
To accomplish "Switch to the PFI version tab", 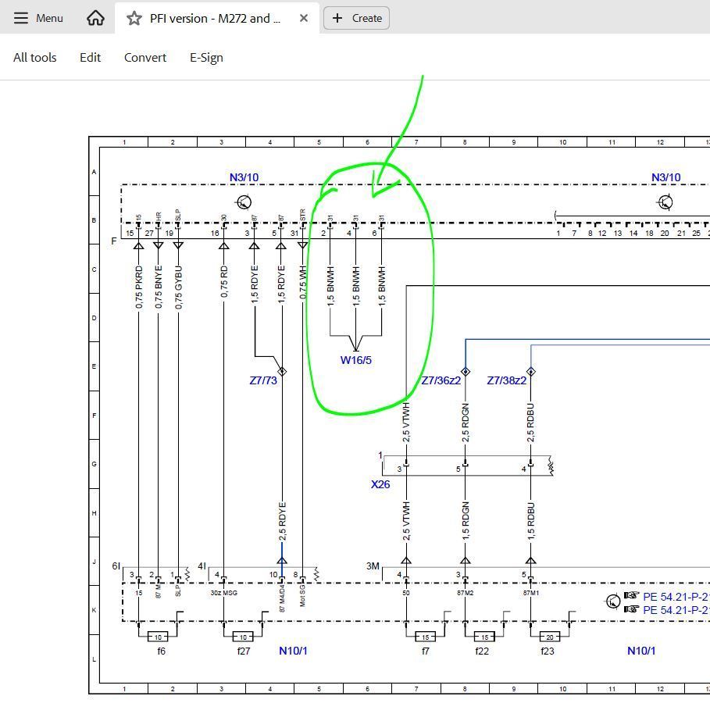I will click(215, 18).
